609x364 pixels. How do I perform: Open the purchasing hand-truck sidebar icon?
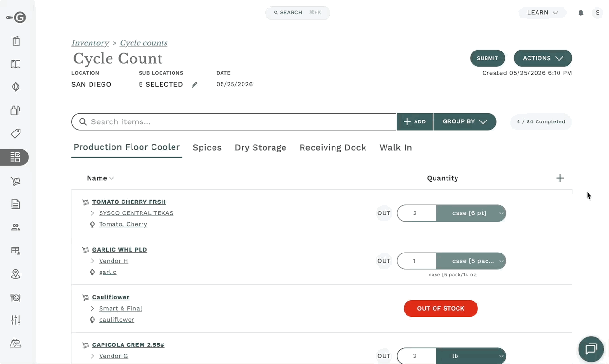tap(16, 181)
